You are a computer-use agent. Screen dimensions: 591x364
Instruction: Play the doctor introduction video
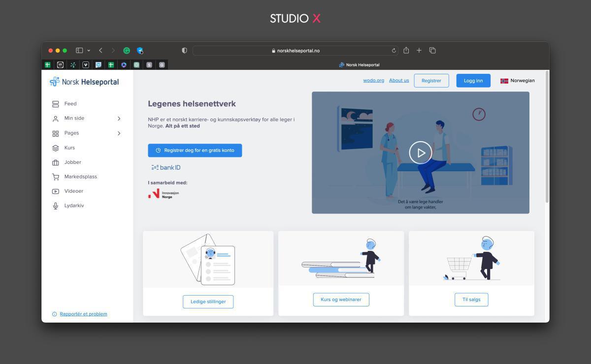click(x=420, y=152)
